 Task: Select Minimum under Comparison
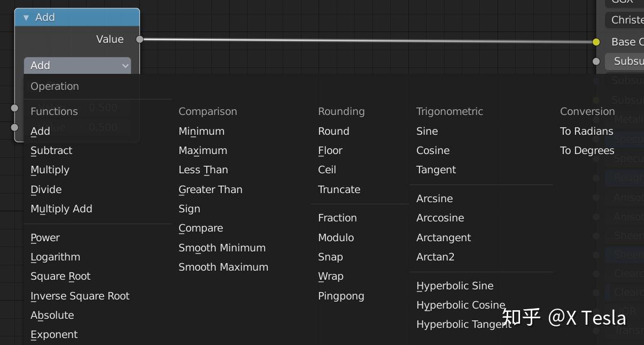click(x=201, y=131)
